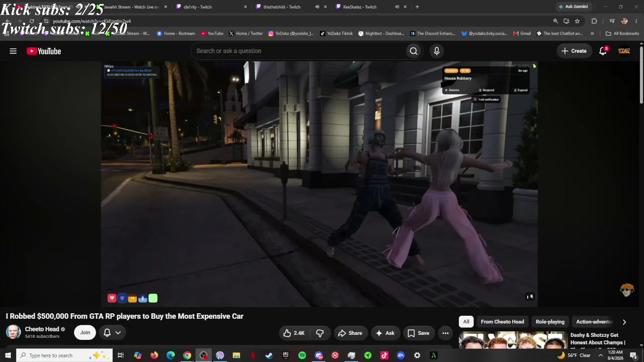The width and height of the screenshot is (644, 362).
Task: Show more filter chips arrow
Action: pyautogui.click(x=624, y=322)
